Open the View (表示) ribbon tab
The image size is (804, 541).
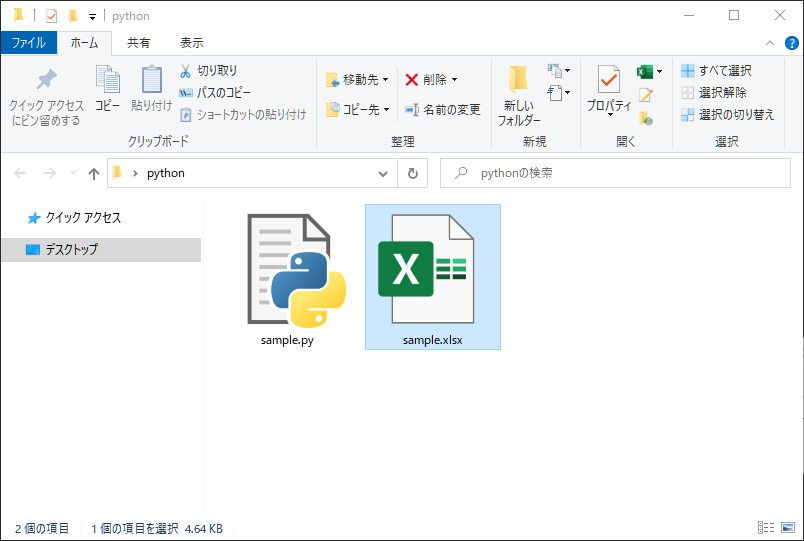(x=191, y=43)
